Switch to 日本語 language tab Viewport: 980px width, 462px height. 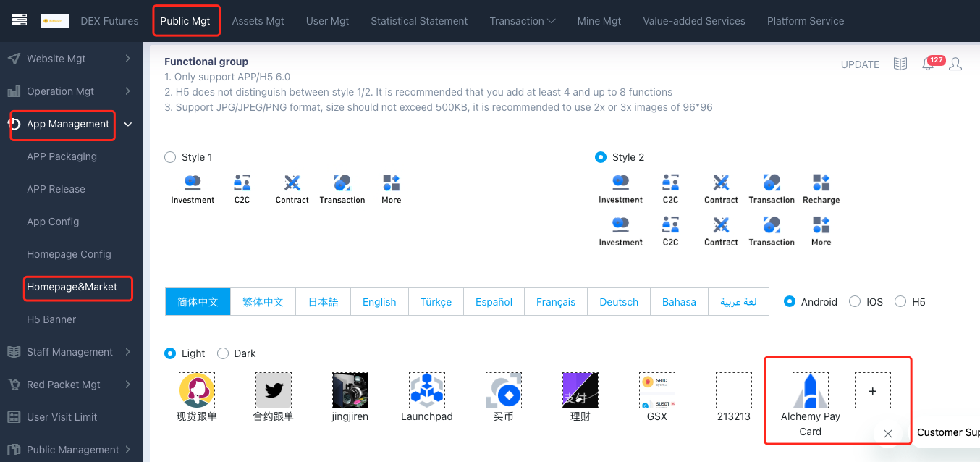pos(324,302)
